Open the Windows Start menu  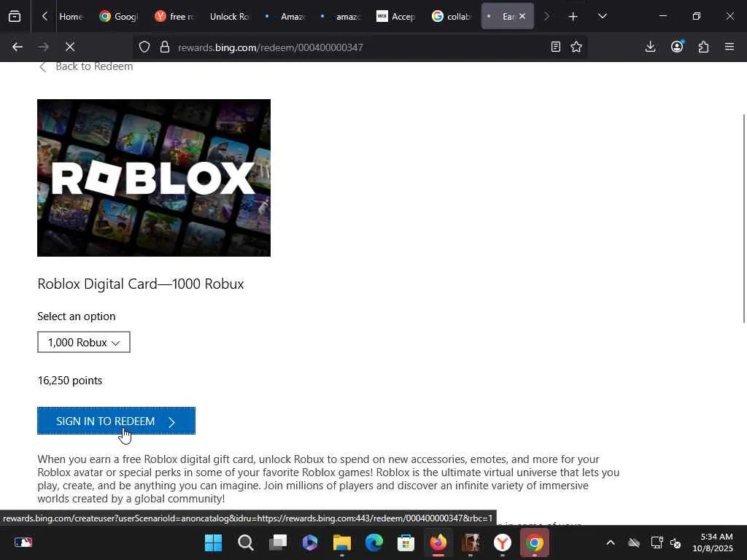click(213, 542)
